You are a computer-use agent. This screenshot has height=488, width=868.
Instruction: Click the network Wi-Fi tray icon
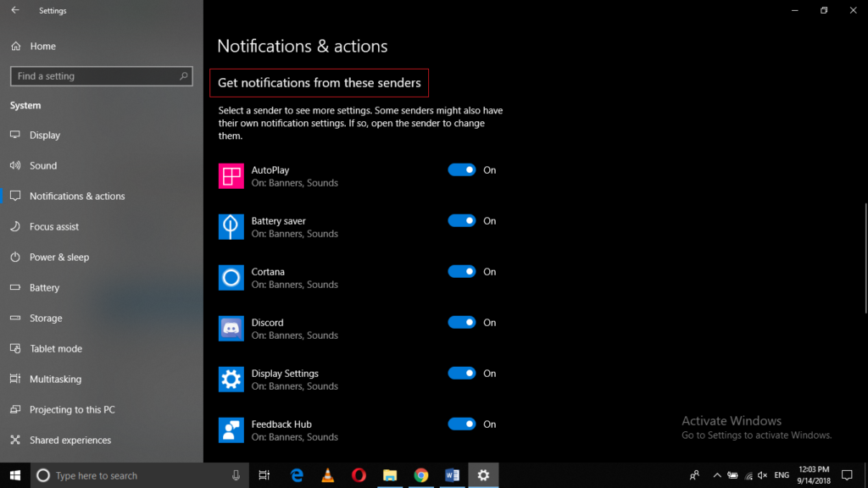tap(748, 475)
